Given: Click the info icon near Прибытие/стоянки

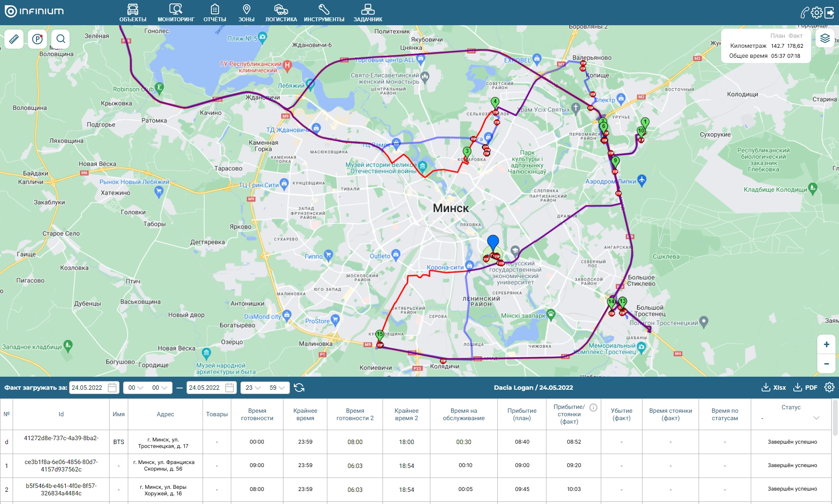Looking at the screenshot, I should tap(593, 408).
